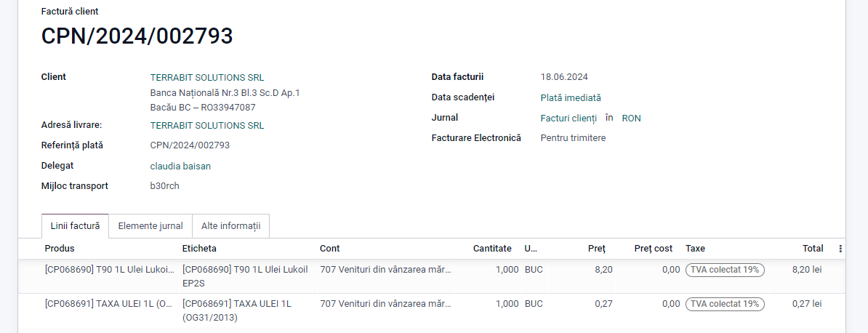
Task: Open the TERRABIT SOLUTIONS SRL client link
Action: coord(207,77)
